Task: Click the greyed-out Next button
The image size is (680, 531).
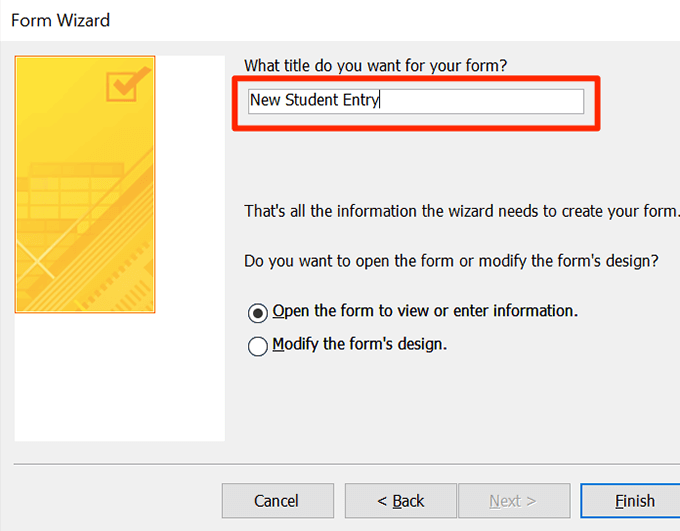Action: pos(513,501)
